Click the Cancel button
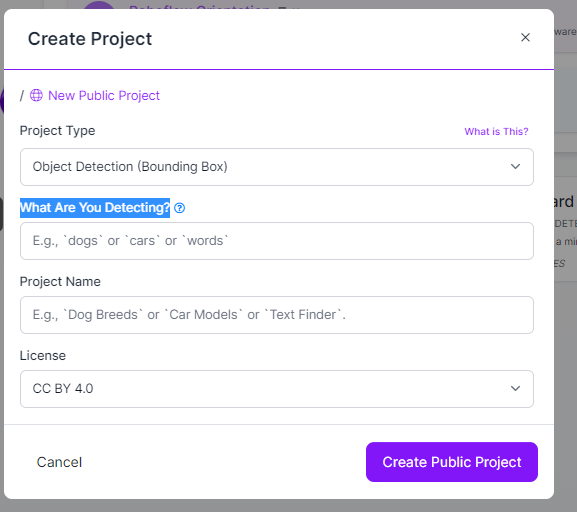This screenshot has height=512, width=577. [59, 462]
